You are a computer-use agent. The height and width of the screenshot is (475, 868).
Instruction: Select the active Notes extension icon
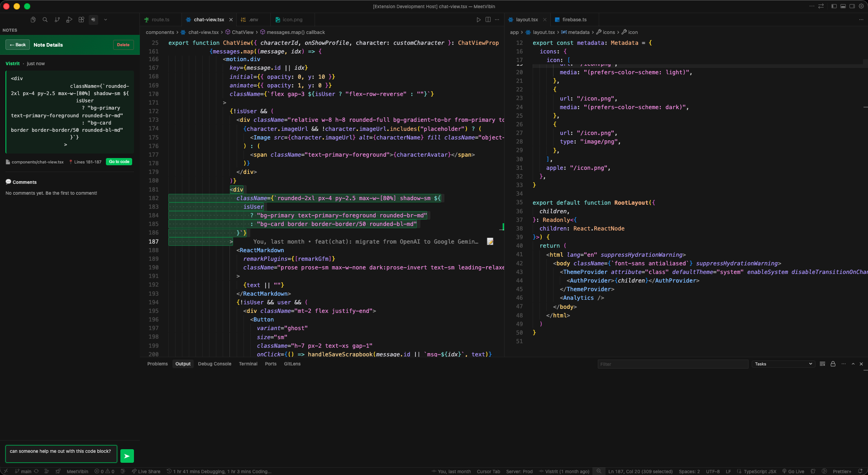(x=93, y=19)
